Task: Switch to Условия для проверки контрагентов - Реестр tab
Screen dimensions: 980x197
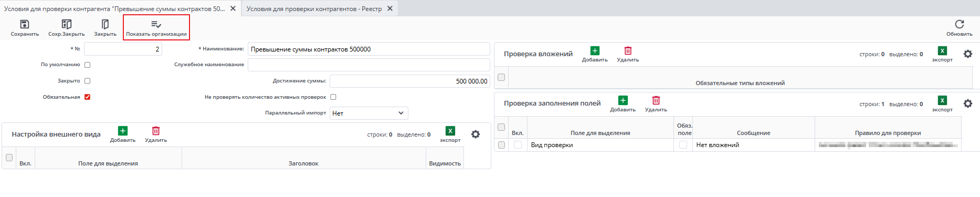Action: pos(314,8)
